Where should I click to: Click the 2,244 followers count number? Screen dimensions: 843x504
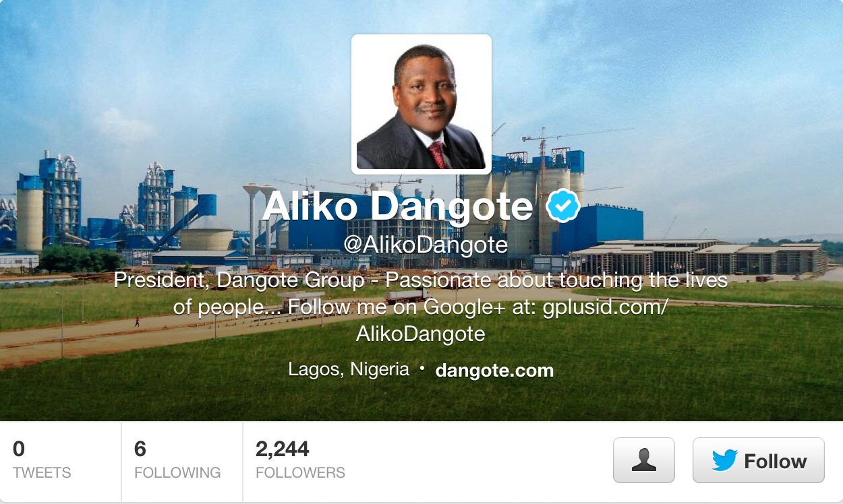[283, 449]
